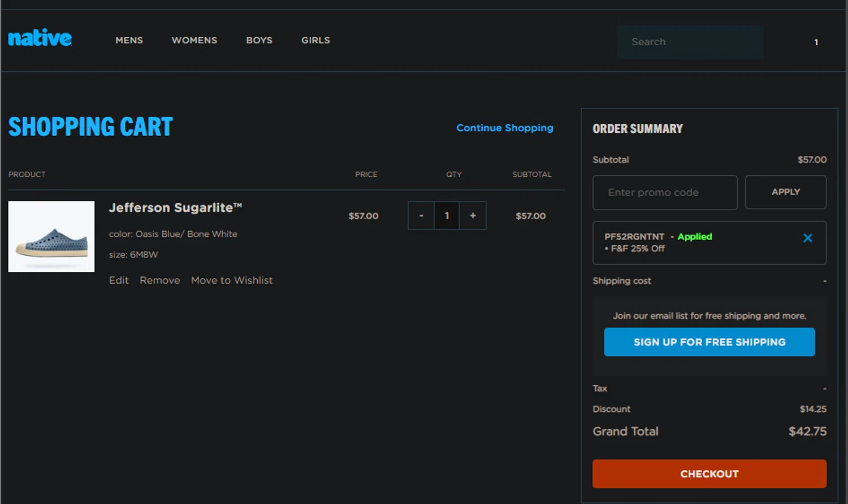Click the SHOPPING CART heading
Viewport: 848px width, 504px height.
90,127
